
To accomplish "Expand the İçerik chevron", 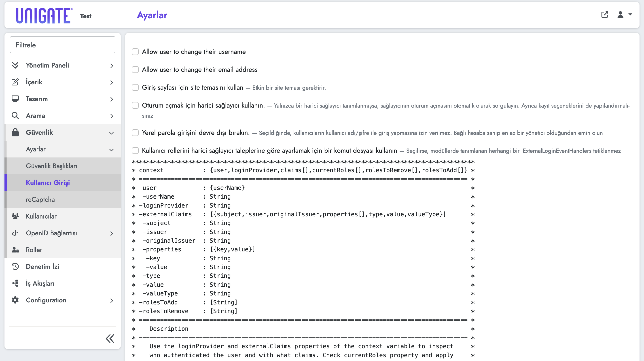I will [x=112, y=83].
